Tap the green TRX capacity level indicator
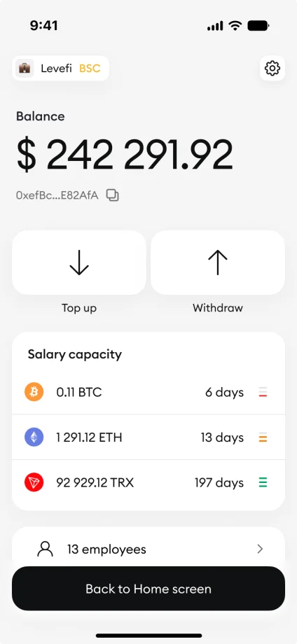The width and height of the screenshot is (297, 644). [x=263, y=482]
